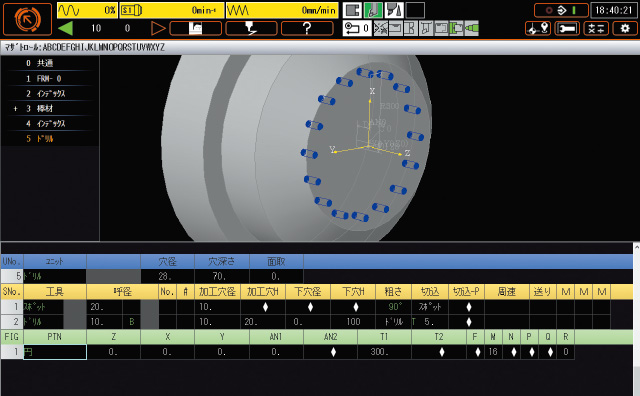Click the scroll up arrow of table
The width and height of the screenshot is (640, 396).
[x=636, y=247]
